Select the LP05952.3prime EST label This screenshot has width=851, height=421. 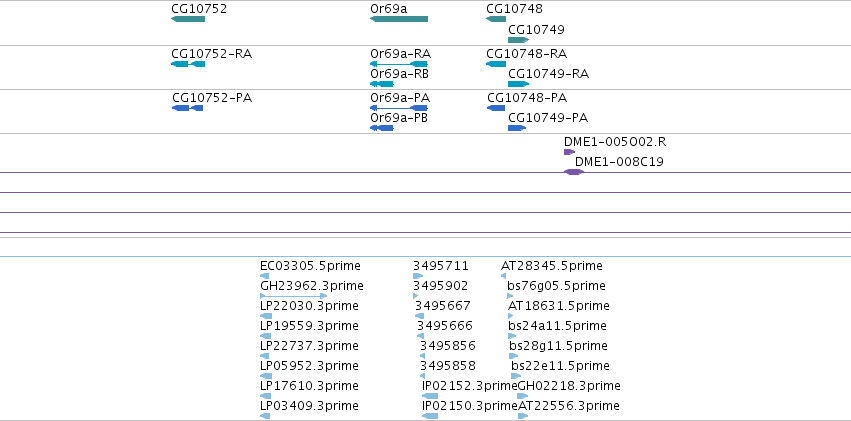[309, 366]
